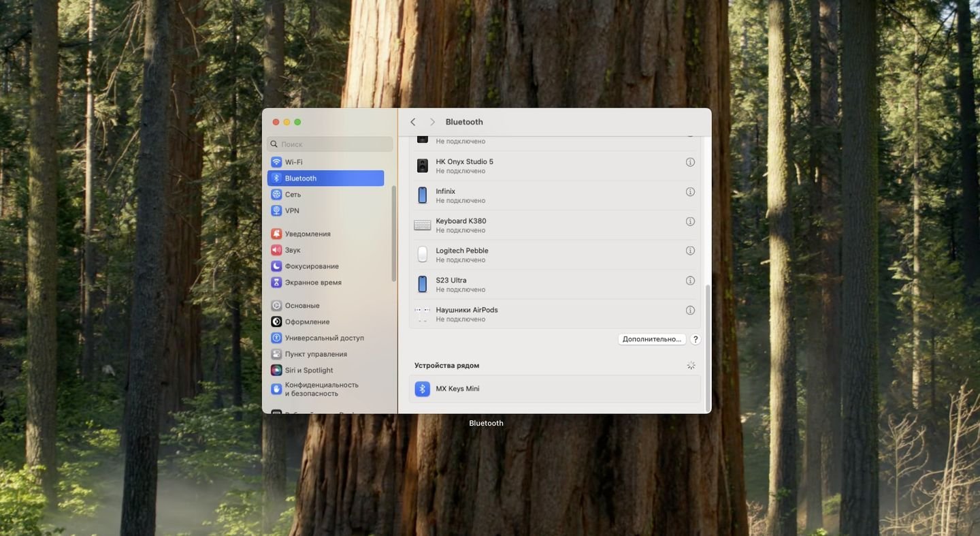
Task: Click the Bluetooth title in header
Action: pyautogui.click(x=464, y=122)
